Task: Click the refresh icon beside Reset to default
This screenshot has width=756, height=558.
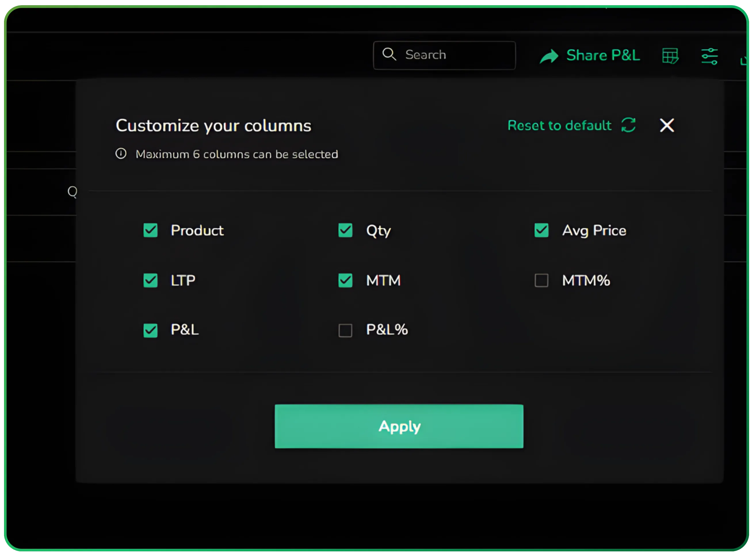Action: pyautogui.click(x=629, y=125)
